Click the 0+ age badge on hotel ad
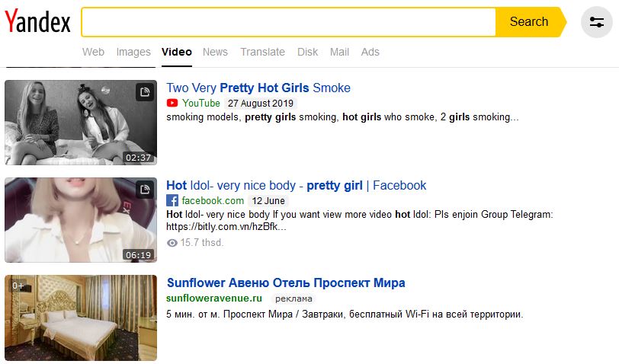This screenshot has width=619, height=364. 18,286
